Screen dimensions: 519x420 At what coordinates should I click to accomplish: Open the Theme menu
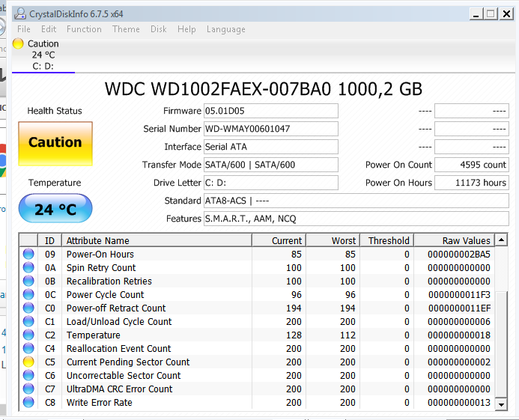tap(126, 29)
